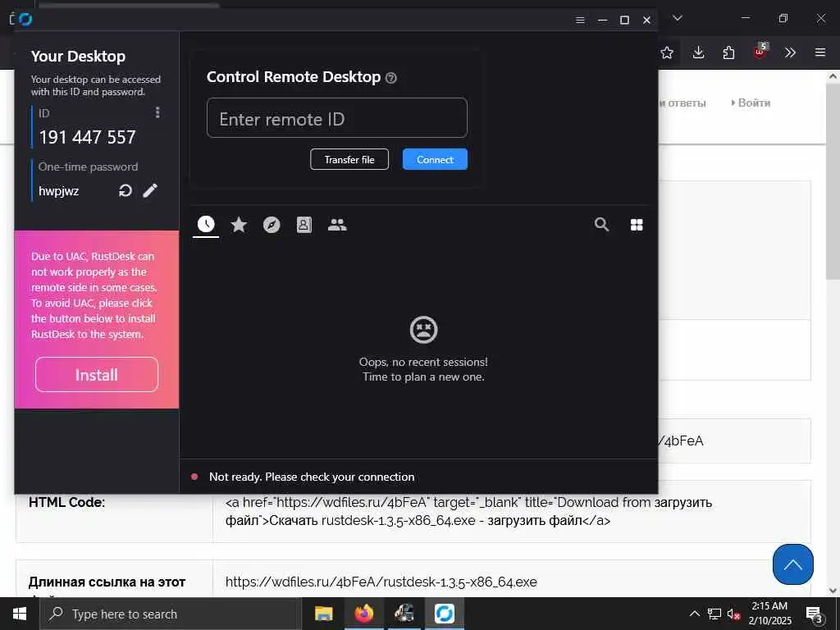Show hidden system tray icons
The image size is (840, 630).
(x=694, y=614)
